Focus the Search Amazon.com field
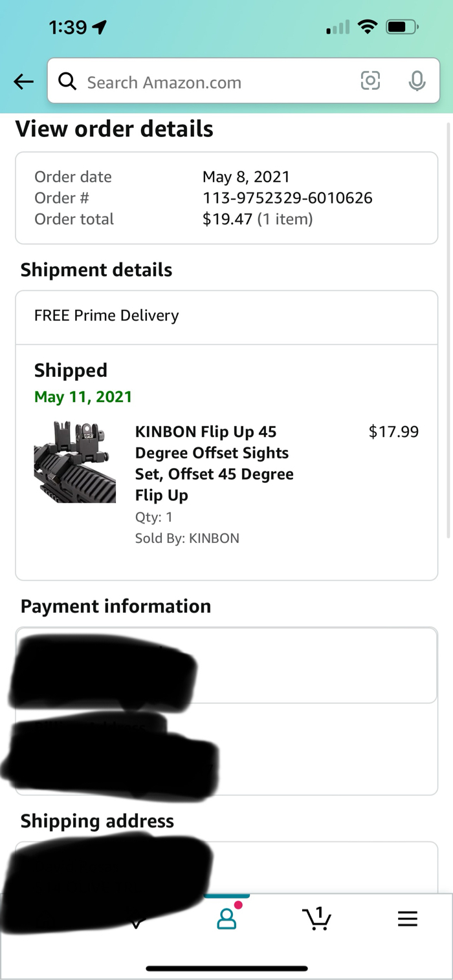Screen dimensions: 453x980 click(x=214, y=82)
